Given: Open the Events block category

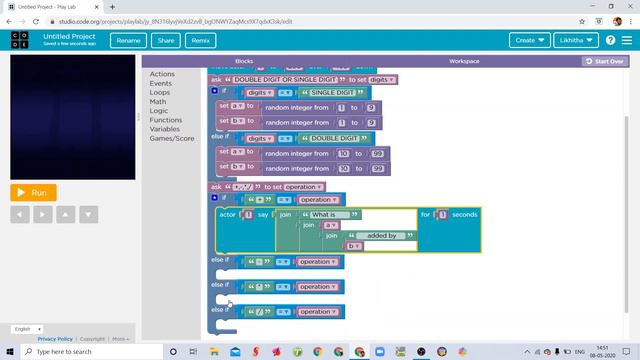Looking at the screenshot, I should pos(160,83).
